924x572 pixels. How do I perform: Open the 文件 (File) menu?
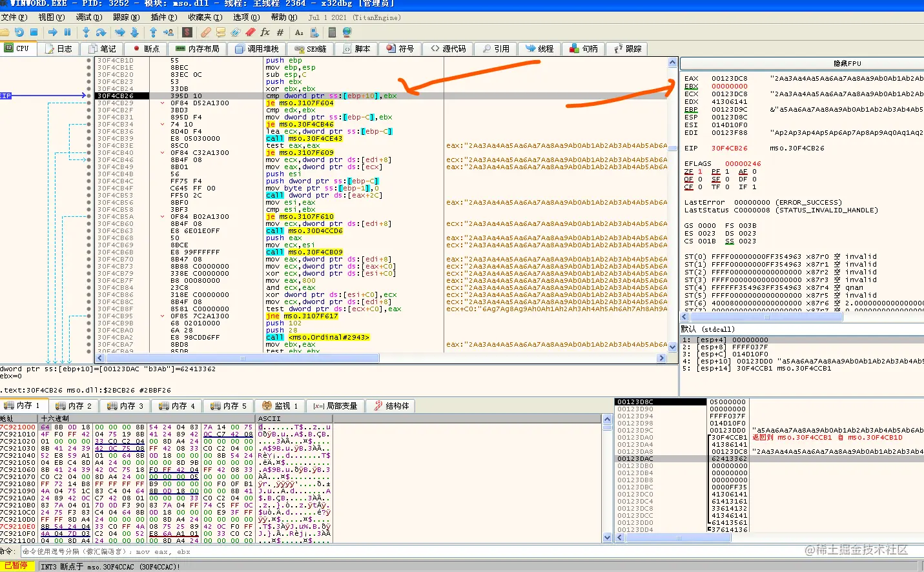(14, 17)
